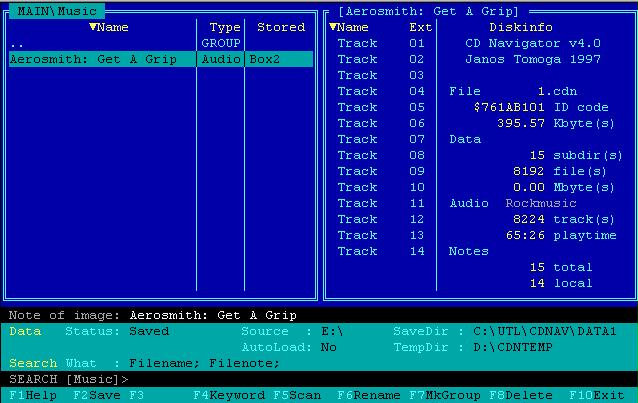This screenshot has height=403, width=638.
Task: Click the 8224 track(s) value
Action: [x=529, y=219]
